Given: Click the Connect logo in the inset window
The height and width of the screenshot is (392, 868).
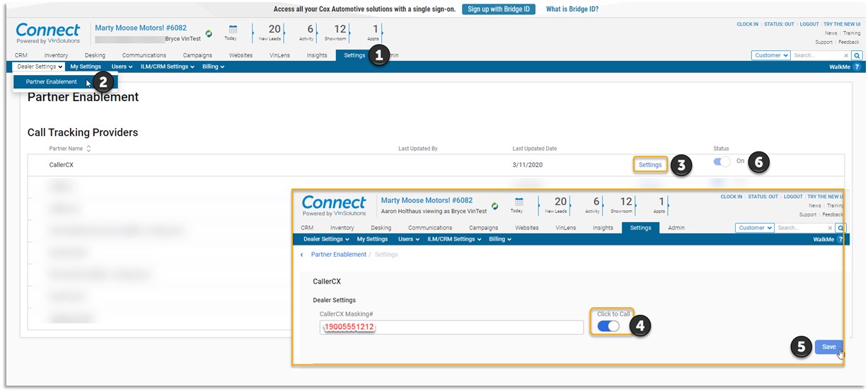Looking at the screenshot, I should (x=334, y=206).
